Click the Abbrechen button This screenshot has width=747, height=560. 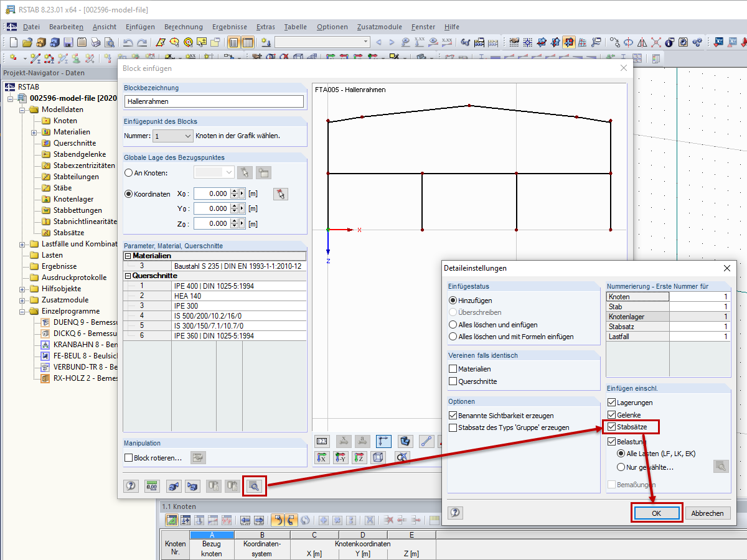708,513
